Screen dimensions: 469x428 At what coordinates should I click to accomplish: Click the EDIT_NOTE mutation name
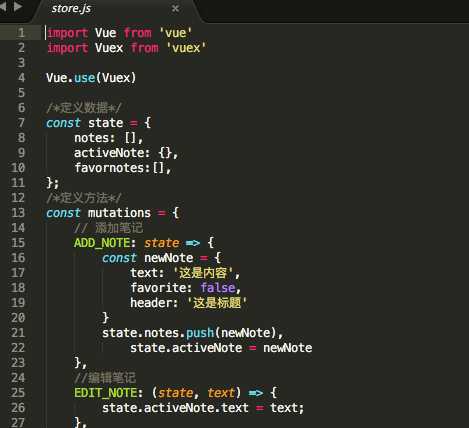click(x=105, y=393)
